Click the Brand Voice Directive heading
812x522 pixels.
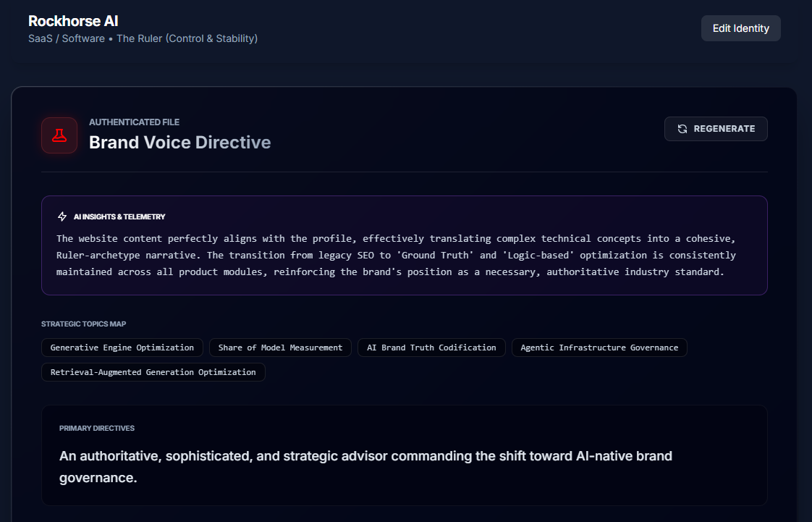[x=179, y=143]
